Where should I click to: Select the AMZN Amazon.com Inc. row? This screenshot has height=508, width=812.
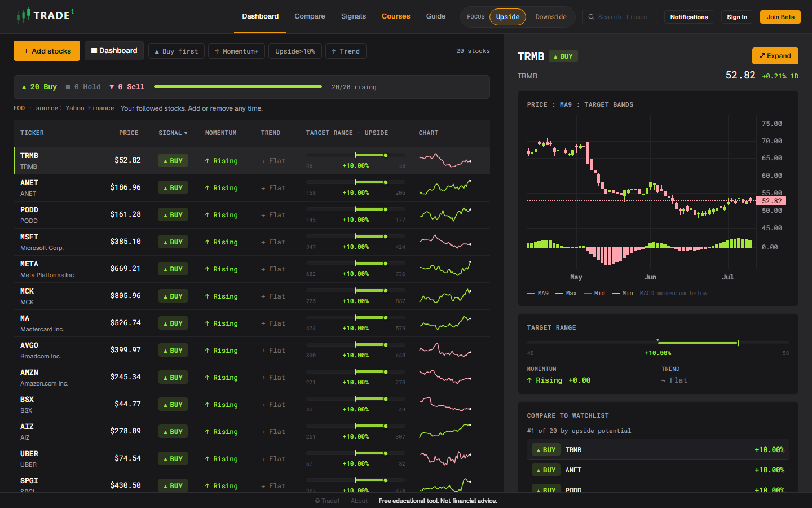[251, 378]
